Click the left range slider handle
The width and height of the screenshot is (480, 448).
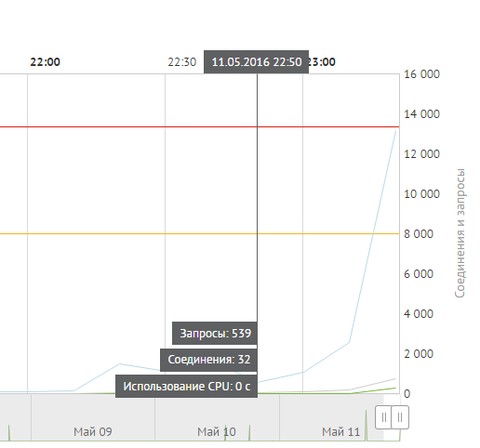point(383,417)
